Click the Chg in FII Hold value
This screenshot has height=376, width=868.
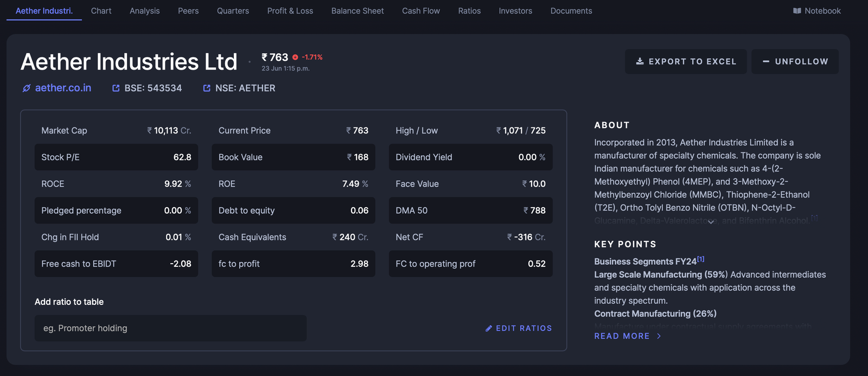coord(178,237)
